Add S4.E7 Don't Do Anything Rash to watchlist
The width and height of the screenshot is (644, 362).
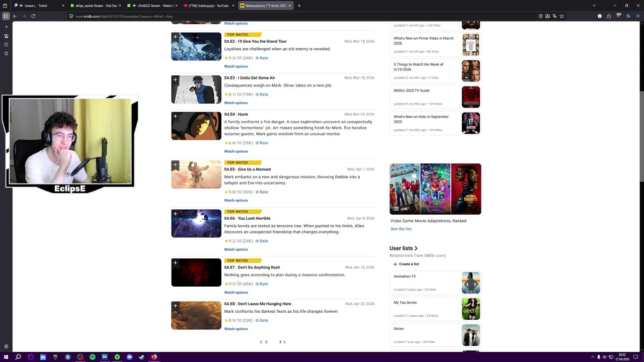point(175,263)
